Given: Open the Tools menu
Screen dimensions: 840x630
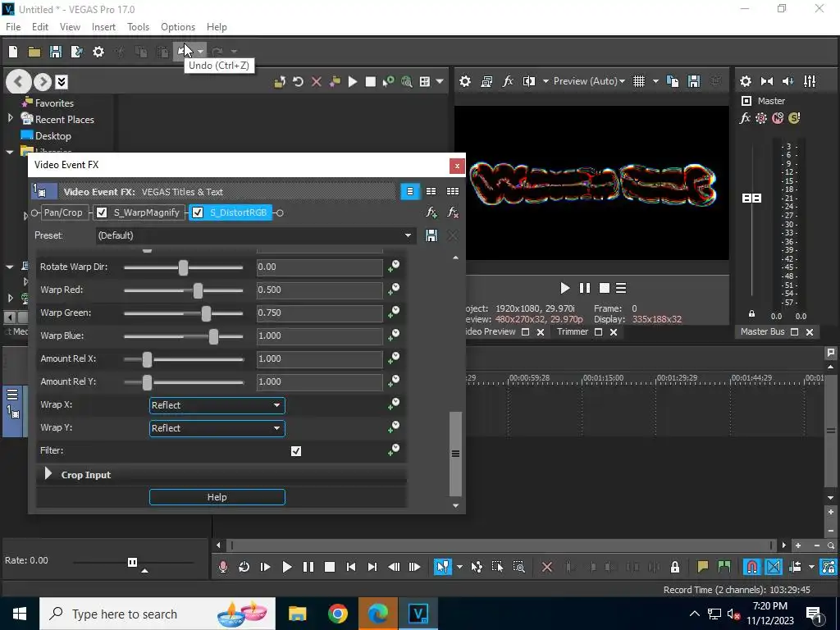Looking at the screenshot, I should [x=138, y=27].
